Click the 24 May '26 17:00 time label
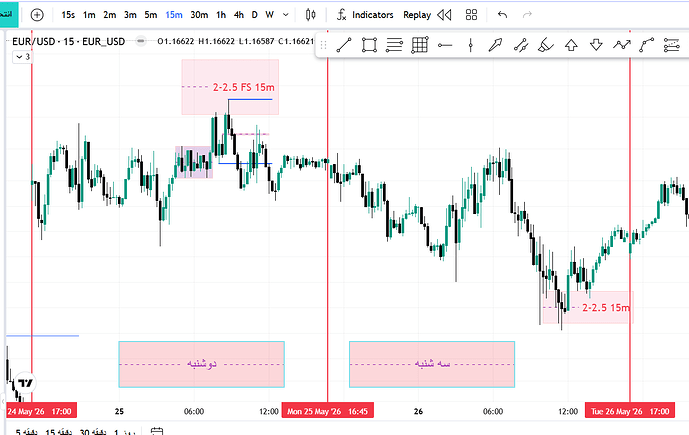 (41, 411)
